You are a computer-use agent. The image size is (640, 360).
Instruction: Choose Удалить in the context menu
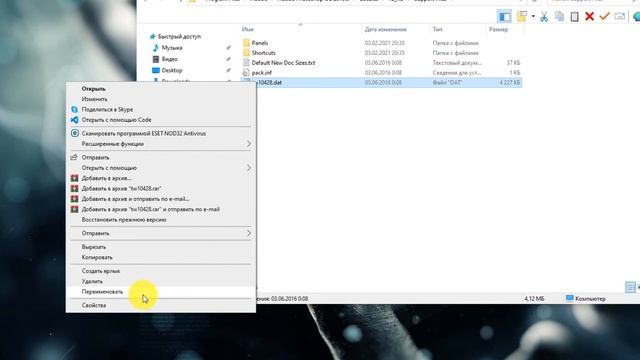tap(161, 281)
